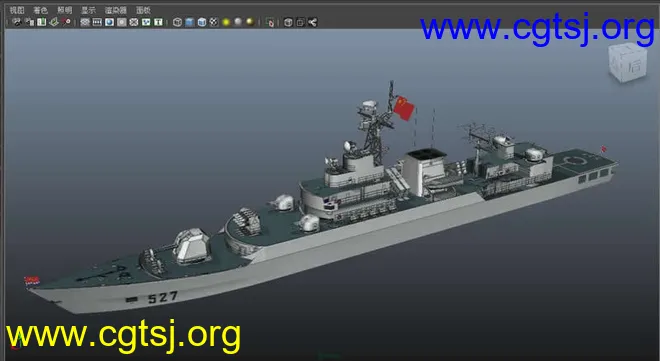Click the view cube in viewport corner

tap(628, 62)
